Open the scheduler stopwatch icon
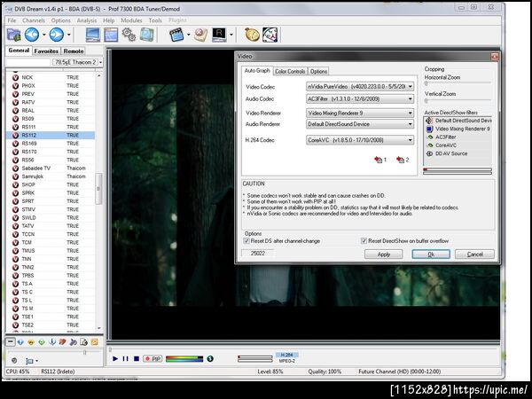 [252, 35]
